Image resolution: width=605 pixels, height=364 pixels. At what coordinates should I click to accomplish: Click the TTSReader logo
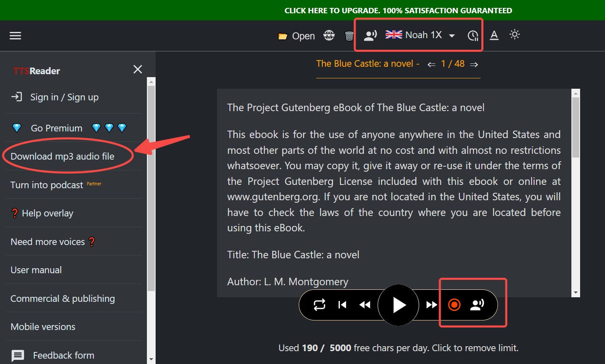(37, 71)
